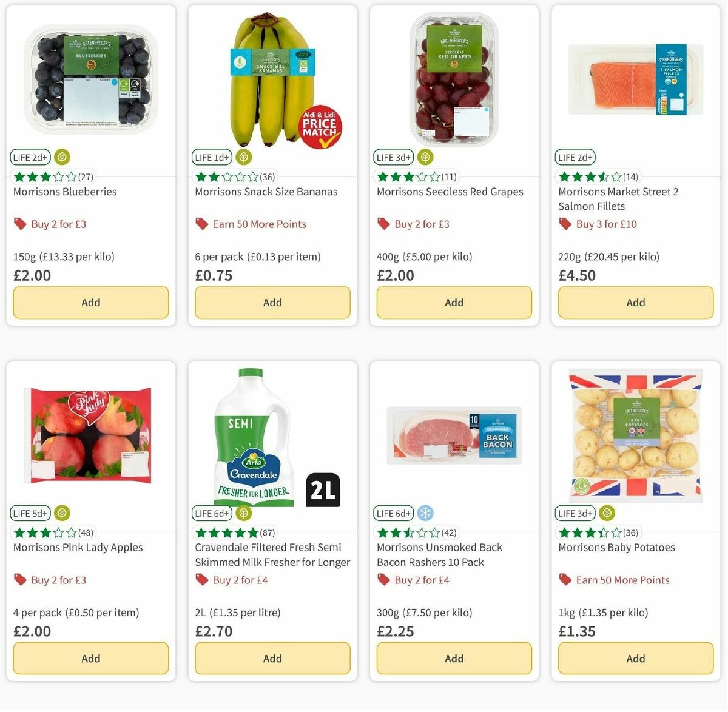This screenshot has height=712, width=728.
Task: Click the red tag icon beside Baby Potatoes points offer
Action: pos(564,580)
